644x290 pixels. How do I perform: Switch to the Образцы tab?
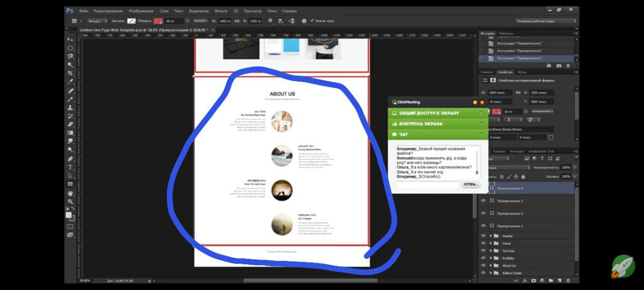tap(506, 33)
